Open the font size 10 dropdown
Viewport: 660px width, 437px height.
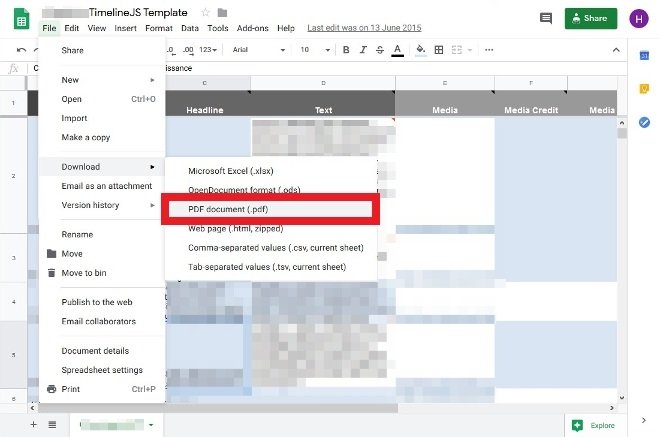(x=315, y=50)
